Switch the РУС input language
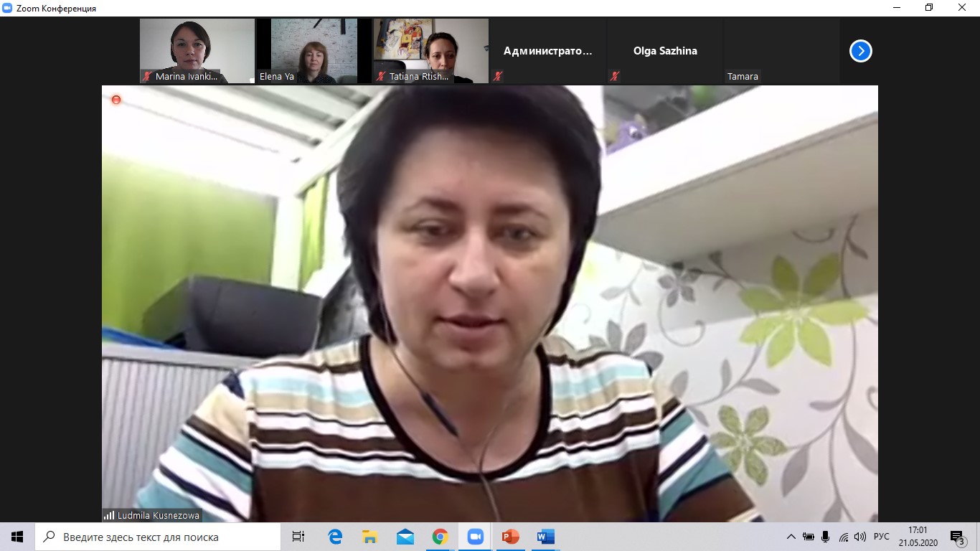 pos(882,537)
